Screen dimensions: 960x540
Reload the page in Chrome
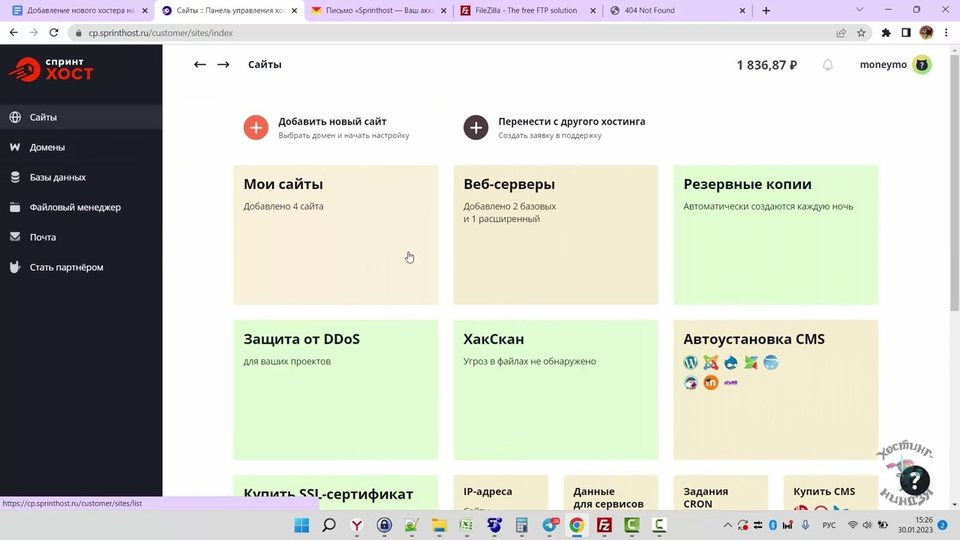[54, 32]
